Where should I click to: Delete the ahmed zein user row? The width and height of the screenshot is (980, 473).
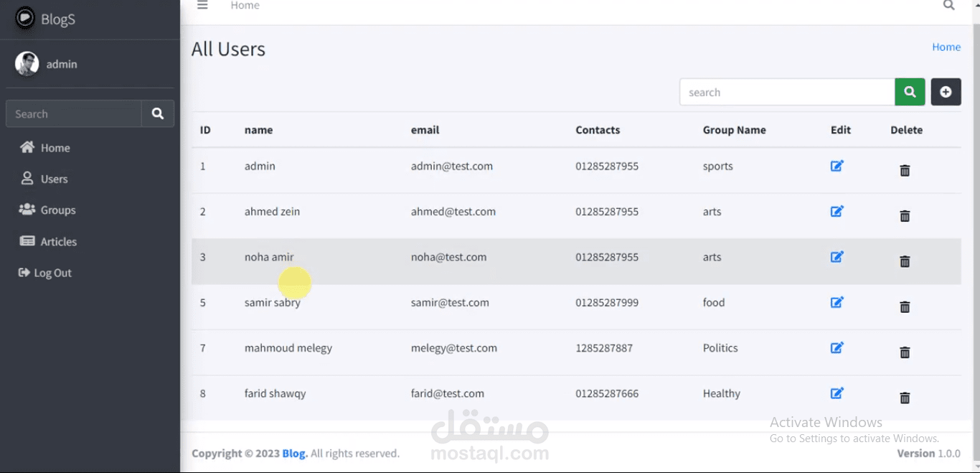[x=905, y=216]
